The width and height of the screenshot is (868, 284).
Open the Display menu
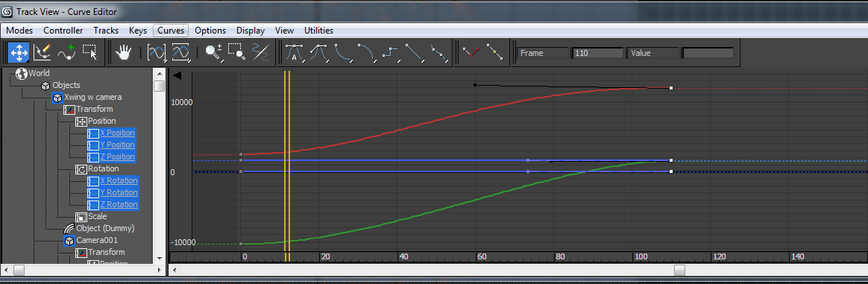point(251,31)
